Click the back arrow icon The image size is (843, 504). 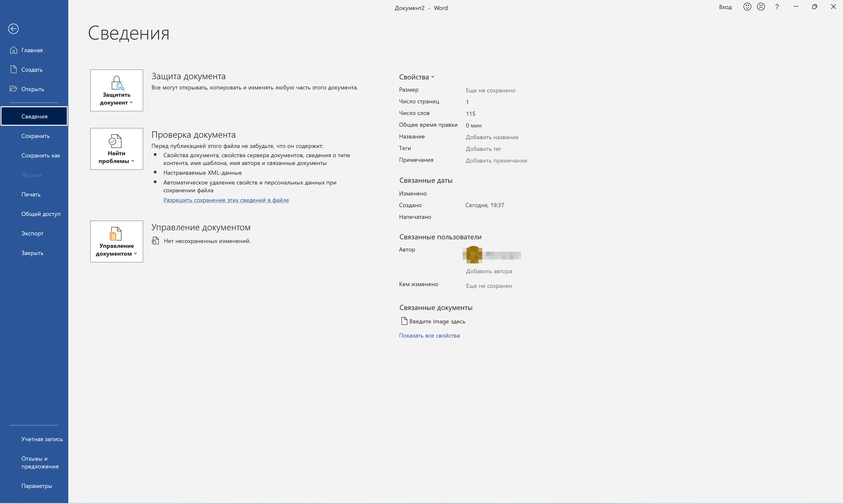[x=13, y=29]
